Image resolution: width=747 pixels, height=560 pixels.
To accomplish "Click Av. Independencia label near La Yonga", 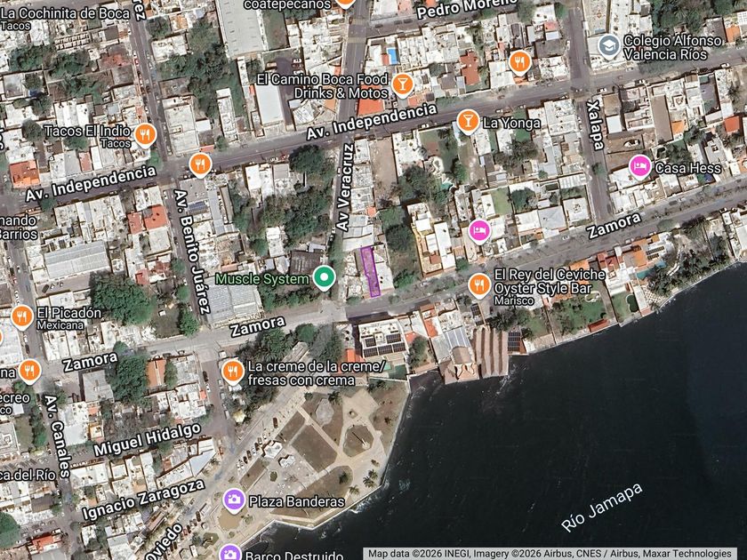I will (371, 122).
